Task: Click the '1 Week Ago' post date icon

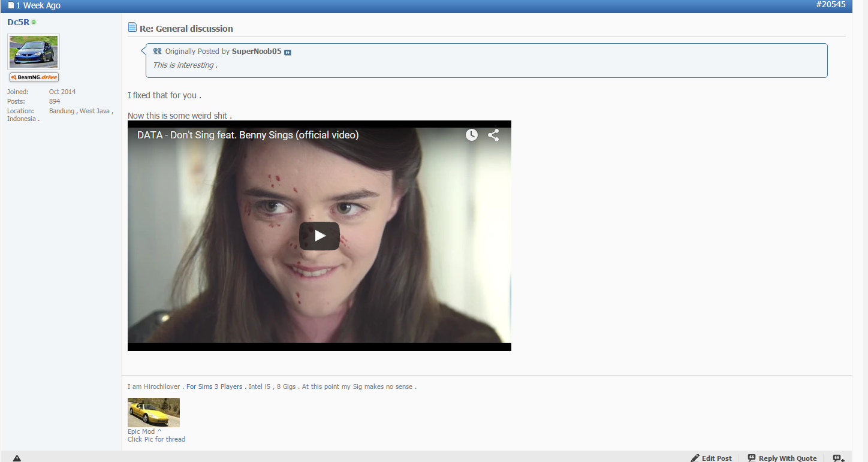Action: [x=11, y=5]
